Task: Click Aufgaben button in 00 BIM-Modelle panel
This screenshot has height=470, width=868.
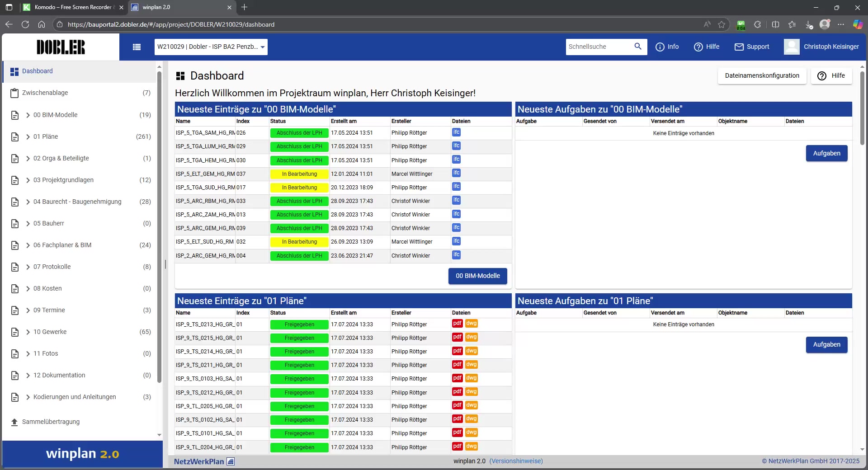Action: pyautogui.click(x=826, y=154)
